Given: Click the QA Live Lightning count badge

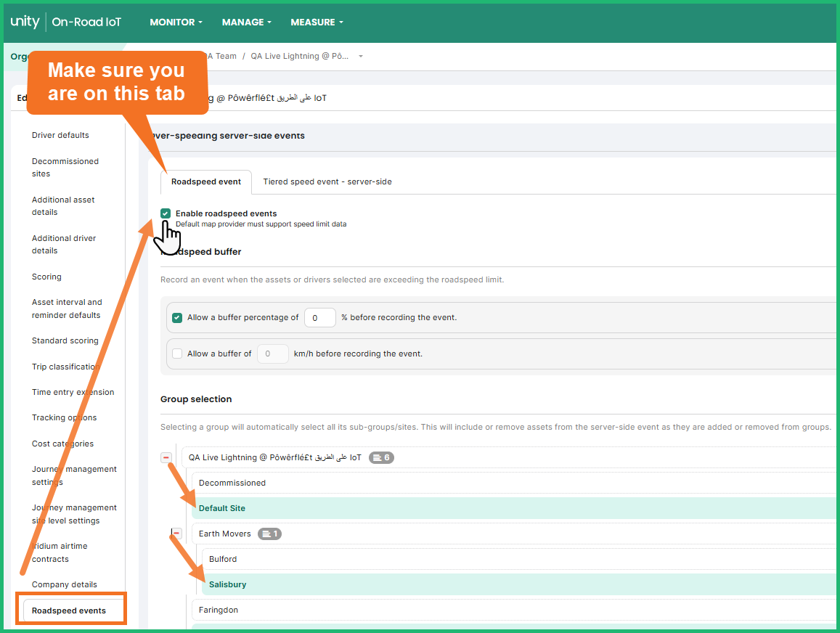Looking at the screenshot, I should (x=381, y=457).
